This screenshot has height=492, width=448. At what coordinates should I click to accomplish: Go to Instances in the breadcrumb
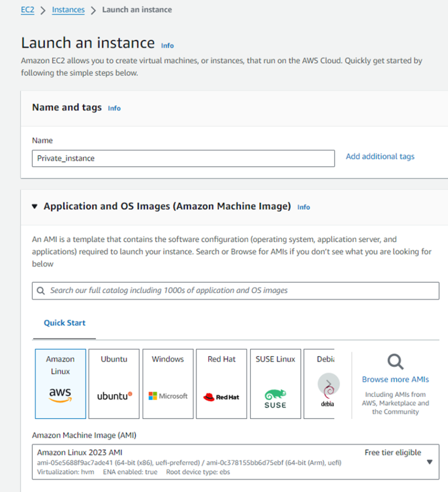(68, 10)
